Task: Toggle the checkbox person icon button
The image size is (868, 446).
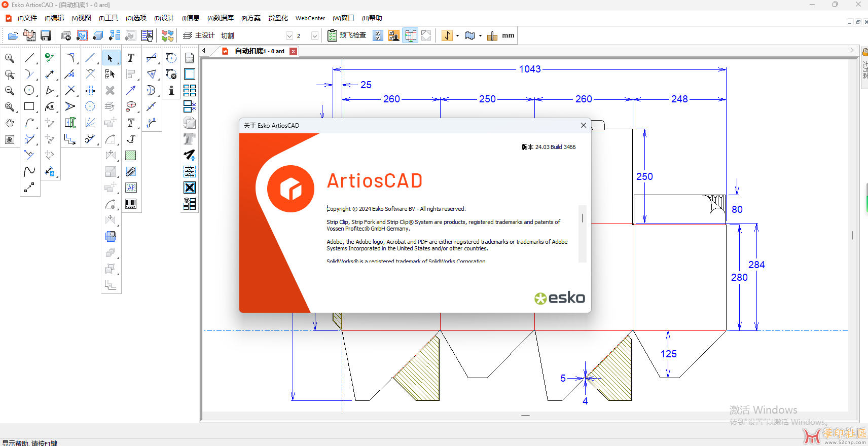Action: tap(394, 35)
